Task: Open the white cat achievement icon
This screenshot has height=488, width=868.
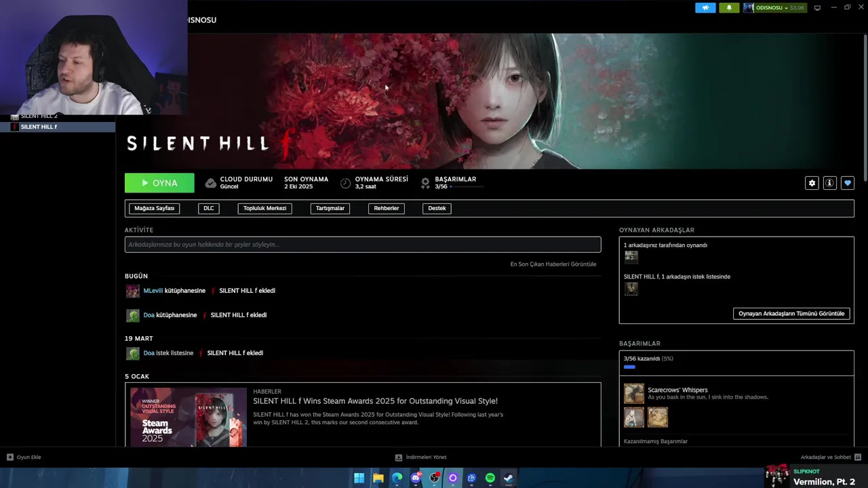Action: coord(634,417)
